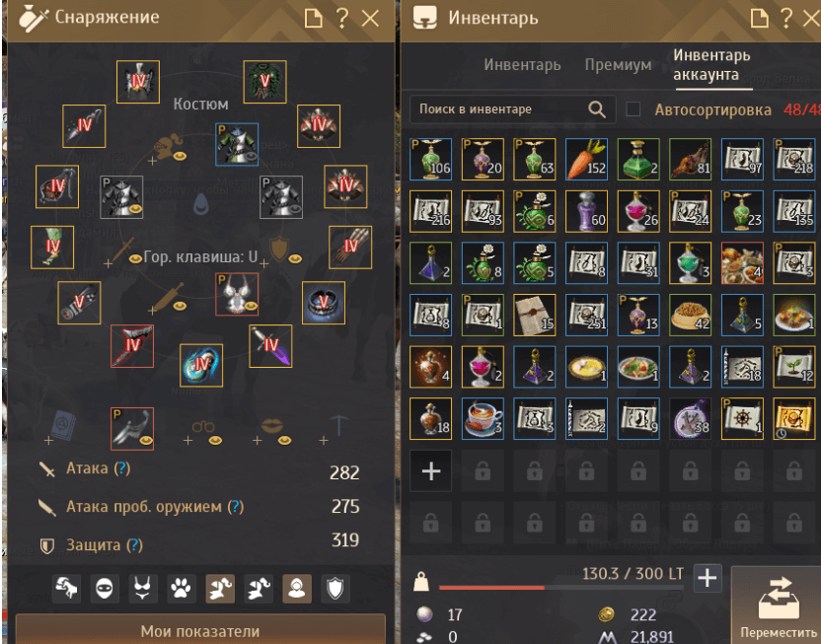This screenshot has width=821, height=644.
Task: Switch to Премиум tab
Action: [618, 65]
